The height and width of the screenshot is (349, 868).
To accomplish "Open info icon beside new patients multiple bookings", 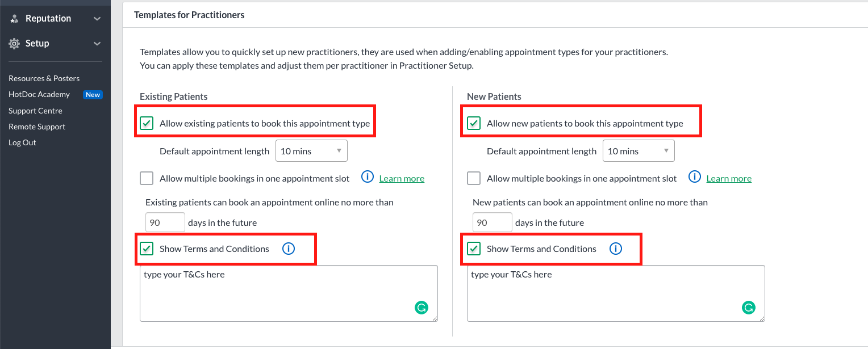I will [x=695, y=177].
